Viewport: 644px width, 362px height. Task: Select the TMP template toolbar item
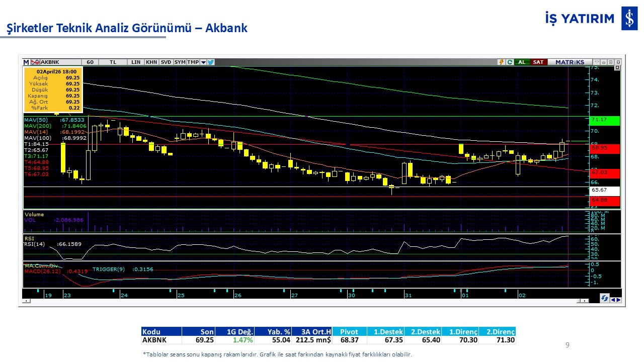pyautogui.click(x=193, y=62)
